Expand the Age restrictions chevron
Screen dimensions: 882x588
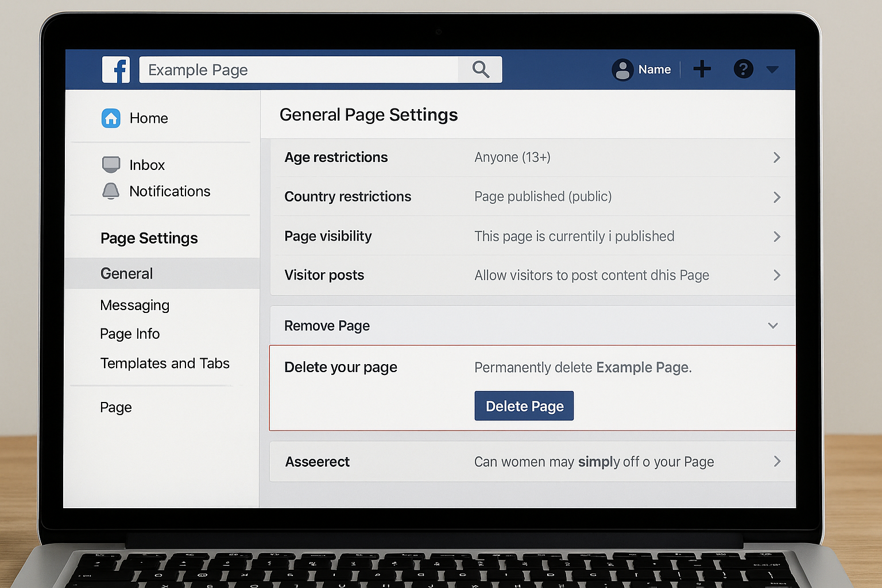(x=777, y=157)
